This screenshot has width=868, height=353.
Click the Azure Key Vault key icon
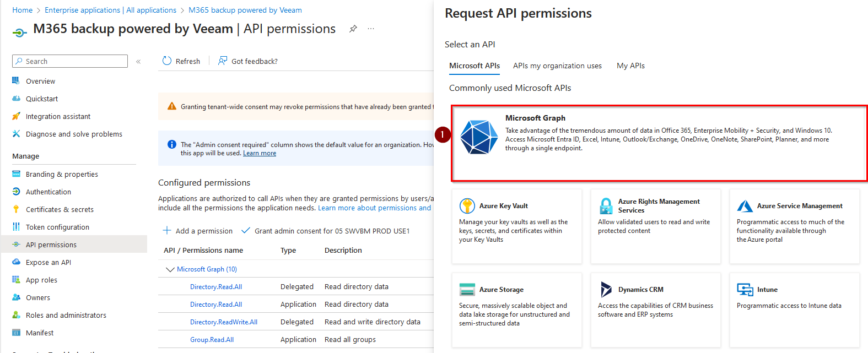pos(467,206)
